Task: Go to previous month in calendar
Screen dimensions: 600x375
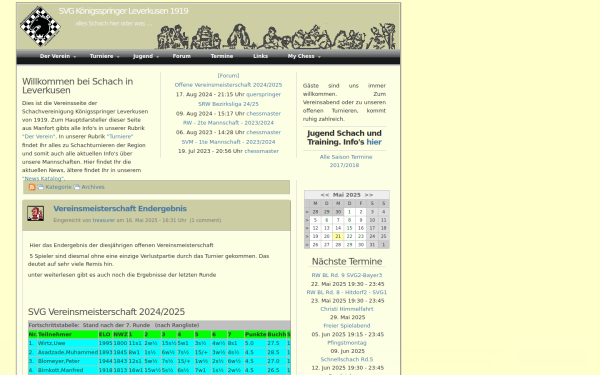Action: tap(324, 195)
